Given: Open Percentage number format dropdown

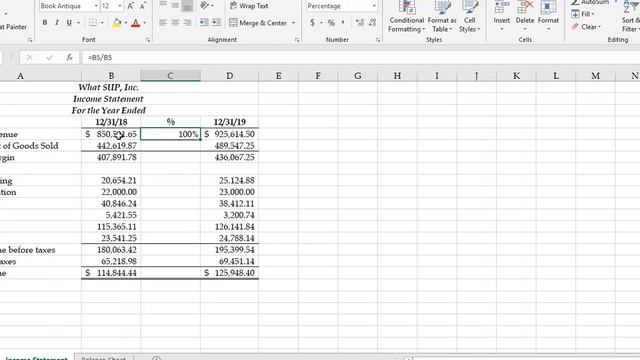Looking at the screenshot, I should coord(374,6).
